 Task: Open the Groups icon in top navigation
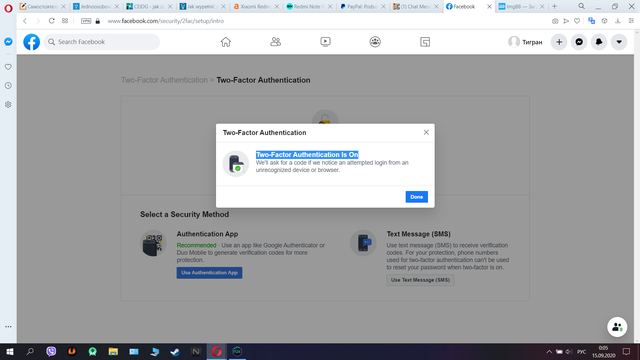tap(375, 42)
